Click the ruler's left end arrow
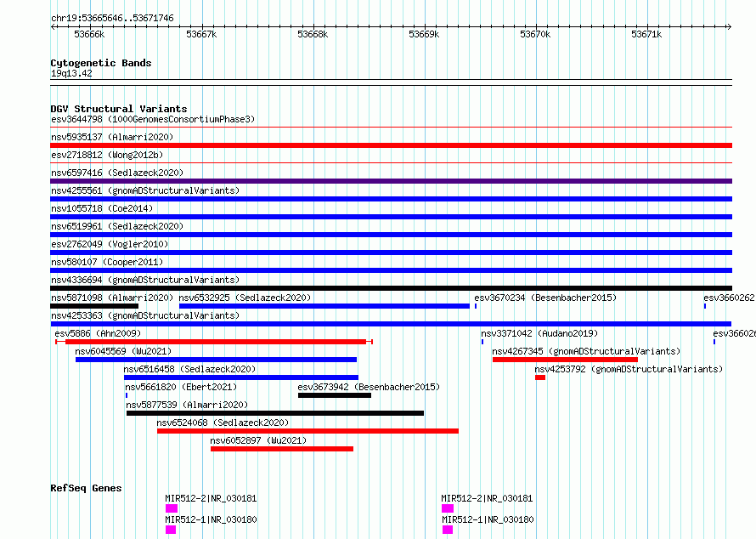This screenshot has width=756, height=539. click(54, 26)
